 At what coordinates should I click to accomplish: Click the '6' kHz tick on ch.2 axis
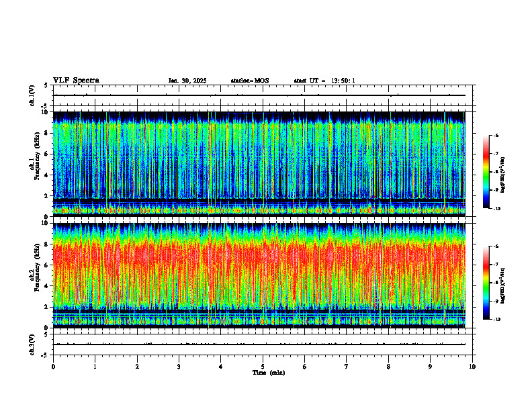(x=47, y=265)
